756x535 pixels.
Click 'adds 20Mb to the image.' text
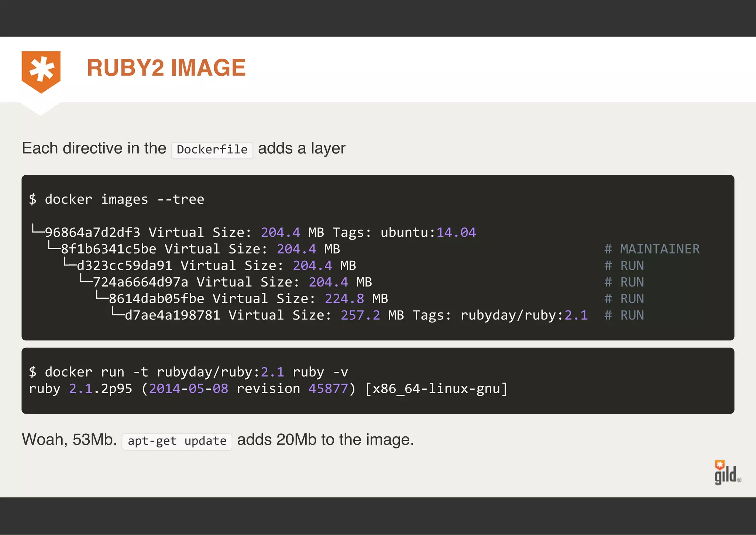[326, 440]
